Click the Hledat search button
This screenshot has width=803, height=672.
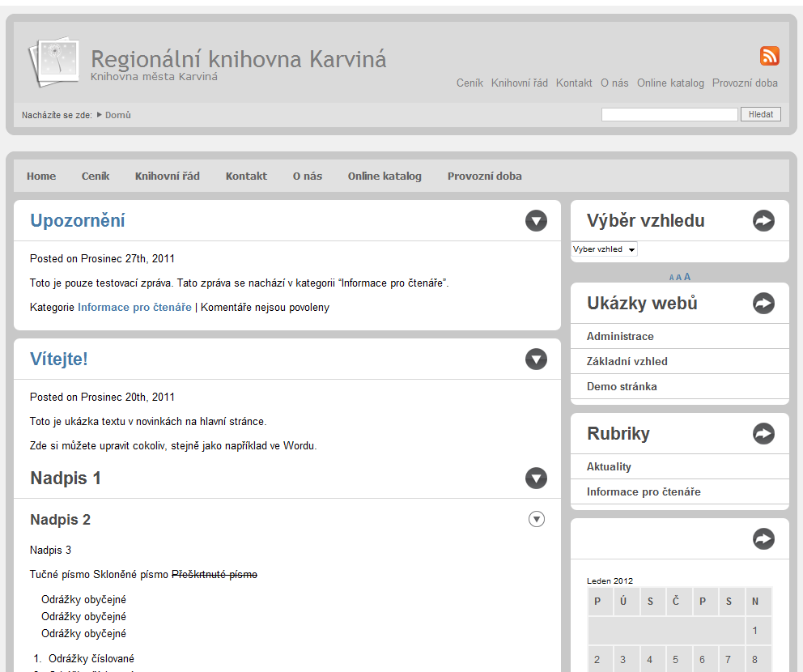click(760, 114)
